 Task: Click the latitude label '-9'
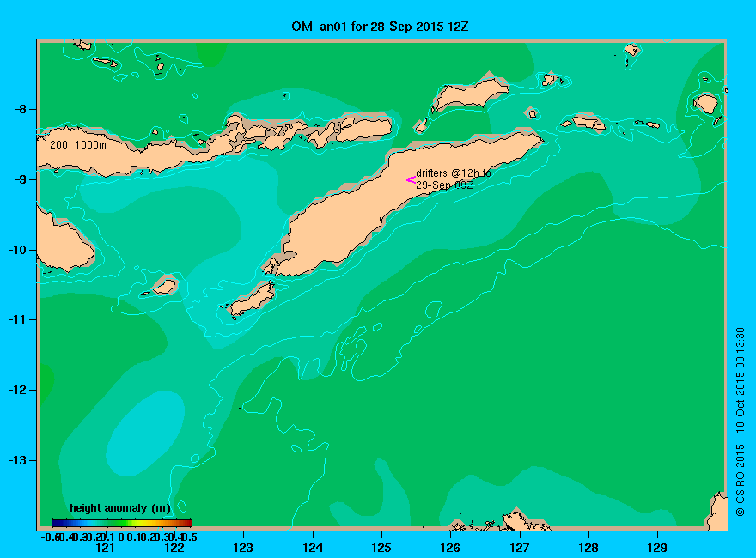tap(21, 179)
